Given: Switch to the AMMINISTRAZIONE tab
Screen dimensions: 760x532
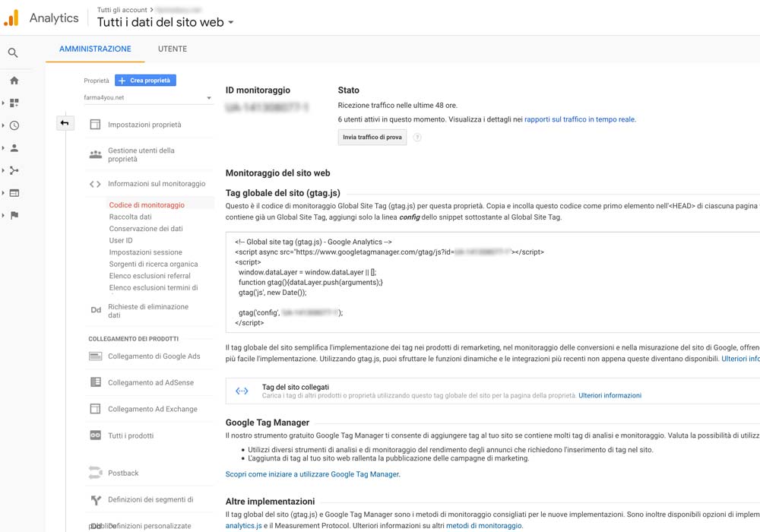Looking at the screenshot, I should (95, 49).
